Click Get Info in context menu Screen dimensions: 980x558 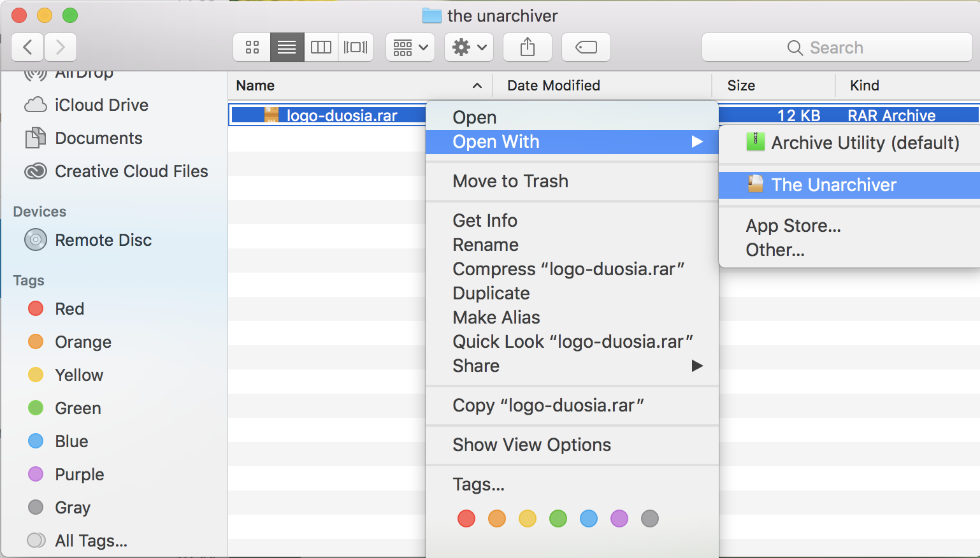pos(485,220)
